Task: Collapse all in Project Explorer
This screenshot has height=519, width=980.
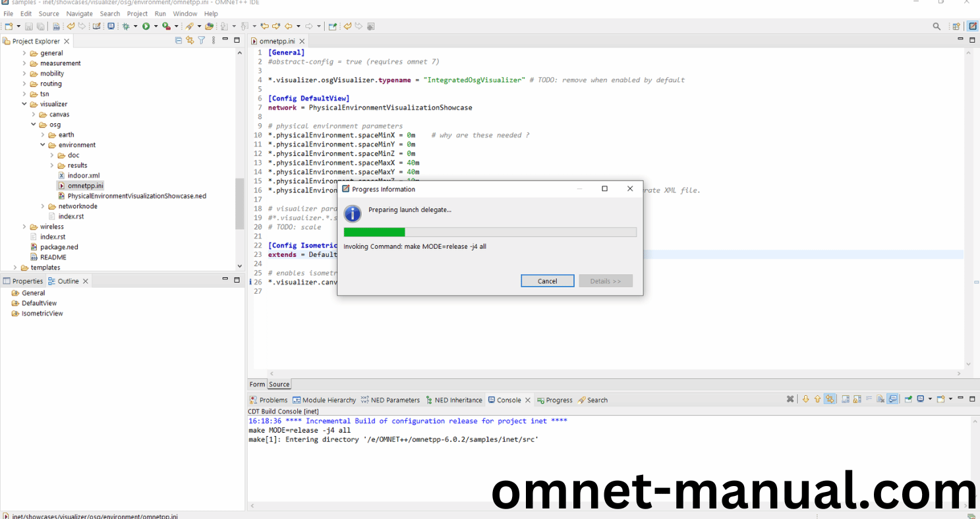Action: click(179, 40)
